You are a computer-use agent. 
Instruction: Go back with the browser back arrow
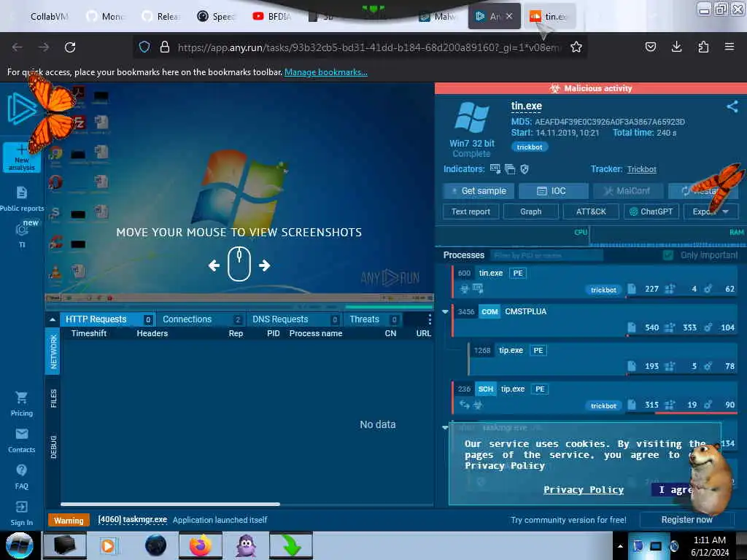(x=18, y=47)
